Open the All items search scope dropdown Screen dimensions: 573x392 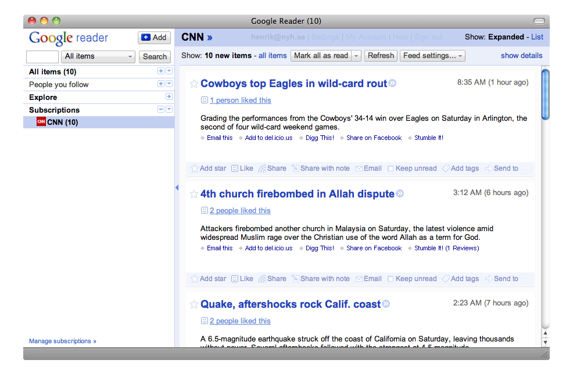98,57
